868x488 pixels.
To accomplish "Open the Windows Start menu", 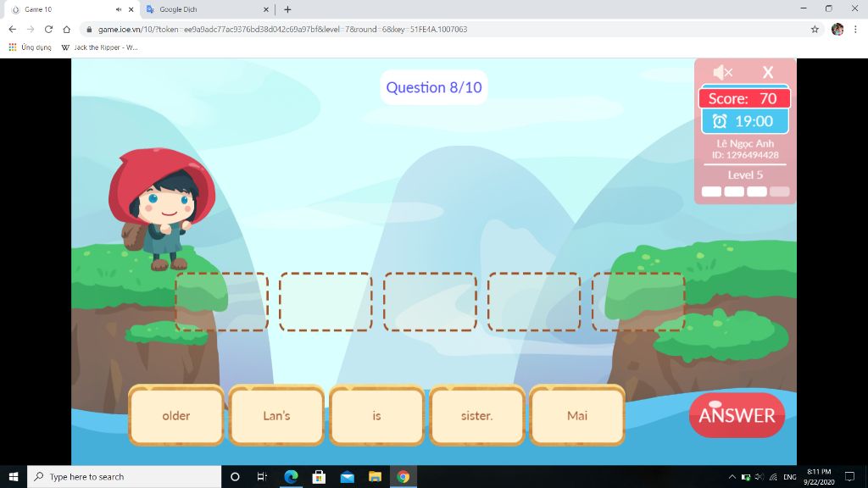I will (14, 476).
